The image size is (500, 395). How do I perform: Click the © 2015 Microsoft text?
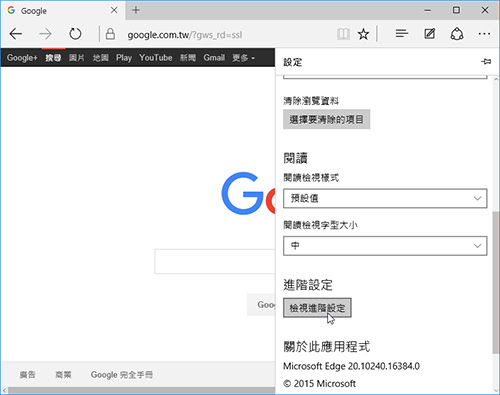tap(319, 384)
